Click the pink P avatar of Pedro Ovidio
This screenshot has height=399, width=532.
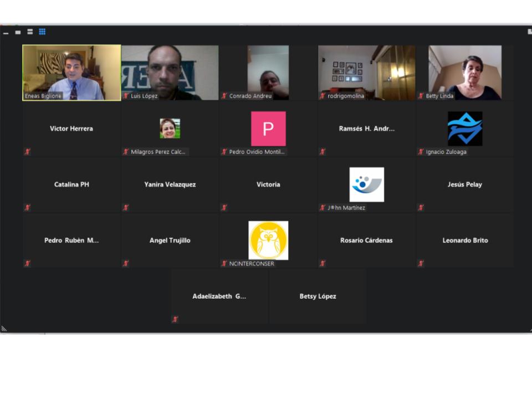pos(268,129)
